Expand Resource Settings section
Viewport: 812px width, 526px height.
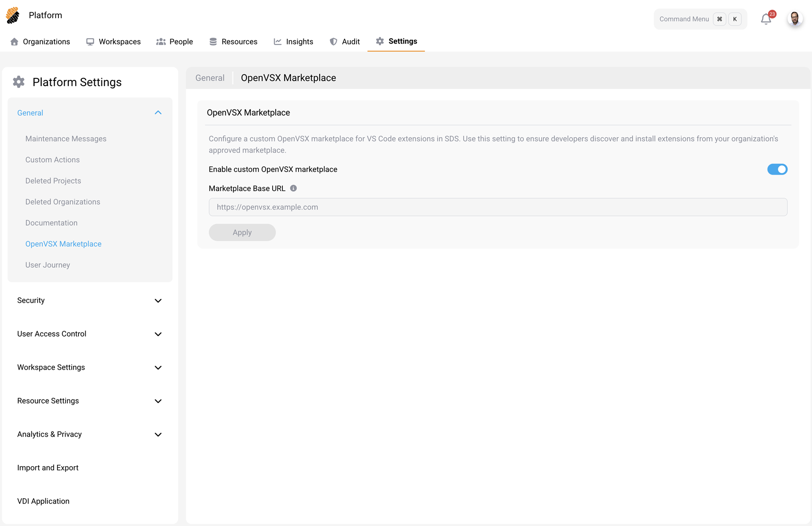pyautogui.click(x=90, y=401)
